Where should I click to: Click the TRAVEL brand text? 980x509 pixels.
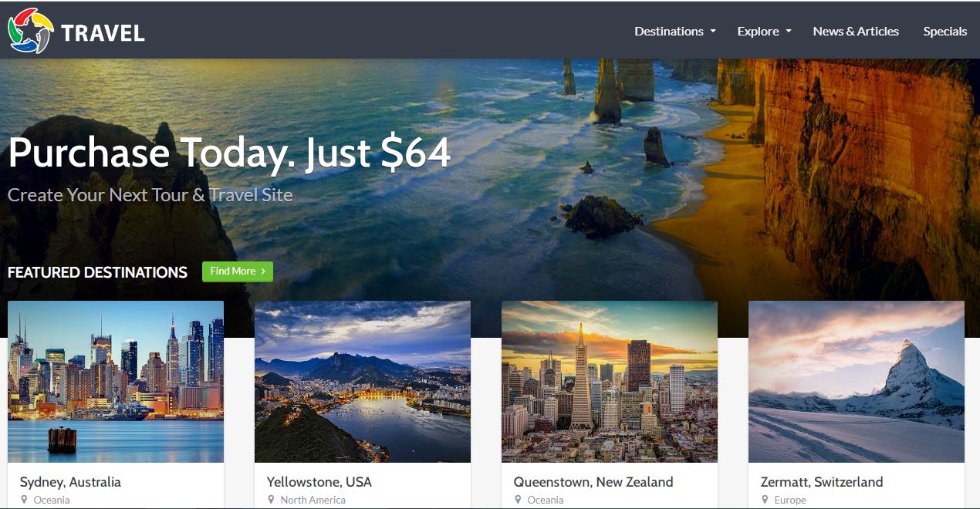pos(103,33)
